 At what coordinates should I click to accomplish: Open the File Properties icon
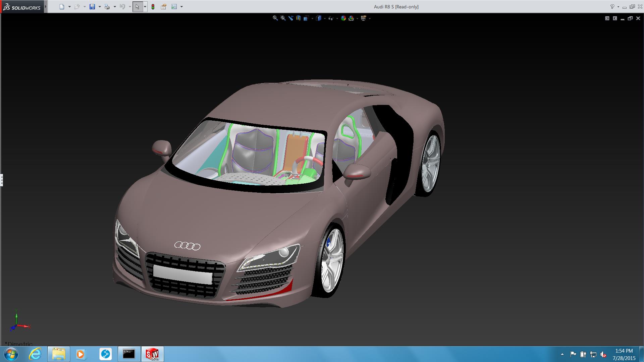pyautogui.click(x=164, y=7)
